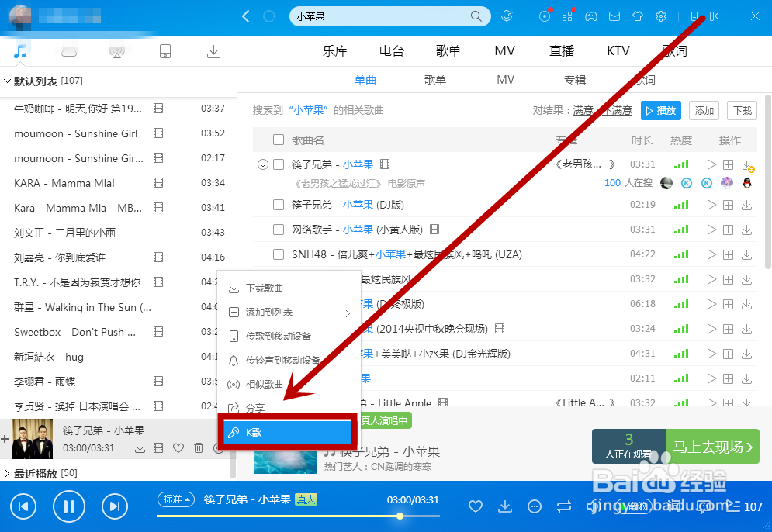Toggle the repeat mode icon
772x532 pixels.
564,506
